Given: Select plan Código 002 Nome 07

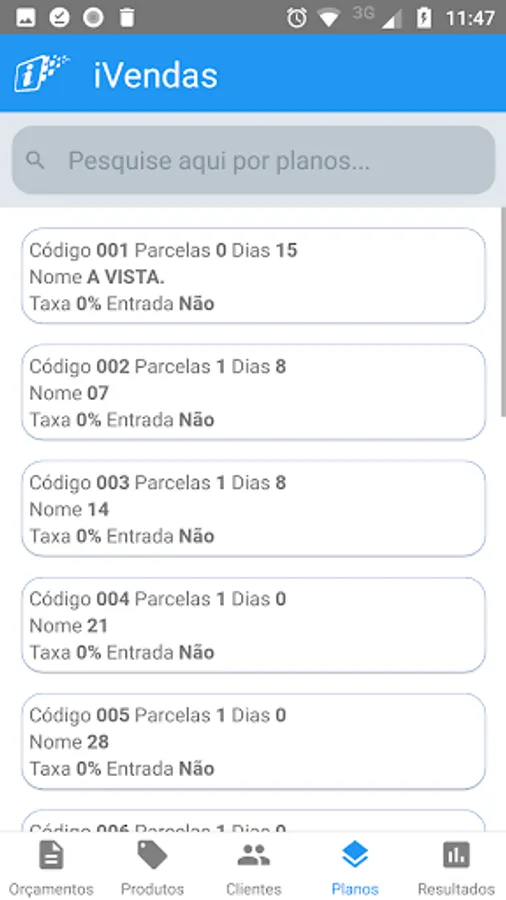Looking at the screenshot, I should click(254, 392).
